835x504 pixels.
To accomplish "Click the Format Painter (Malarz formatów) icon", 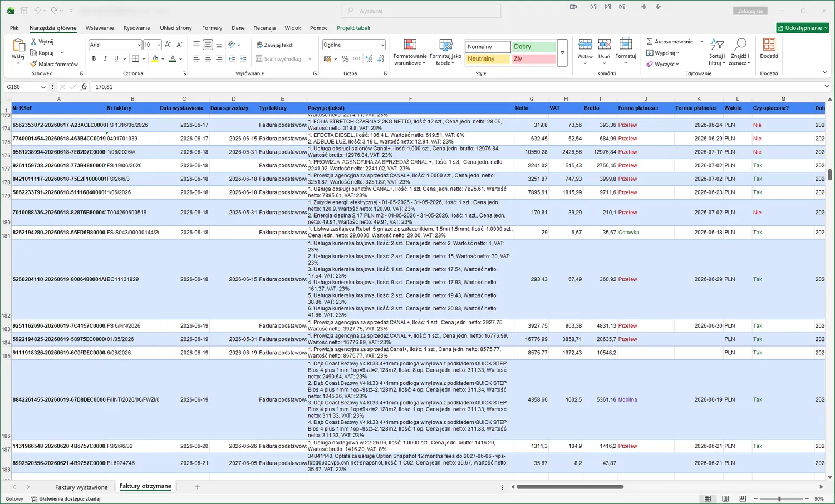I will pos(34,64).
